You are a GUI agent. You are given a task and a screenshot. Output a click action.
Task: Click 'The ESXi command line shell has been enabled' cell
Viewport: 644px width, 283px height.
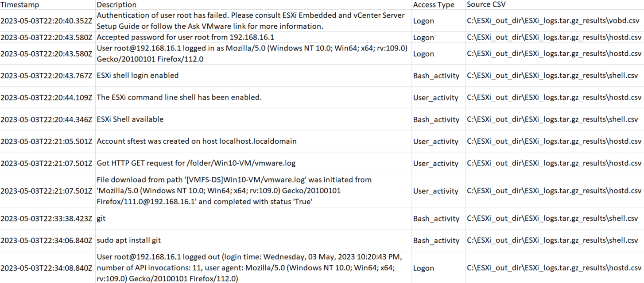(x=179, y=97)
